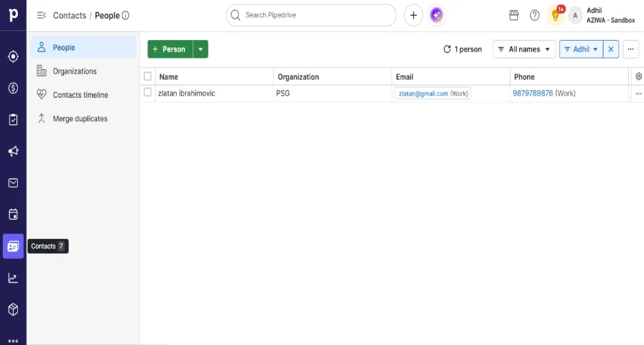The height and width of the screenshot is (345, 644).
Task: Open Activities calendar icon in sidebar
Action: pyautogui.click(x=13, y=215)
